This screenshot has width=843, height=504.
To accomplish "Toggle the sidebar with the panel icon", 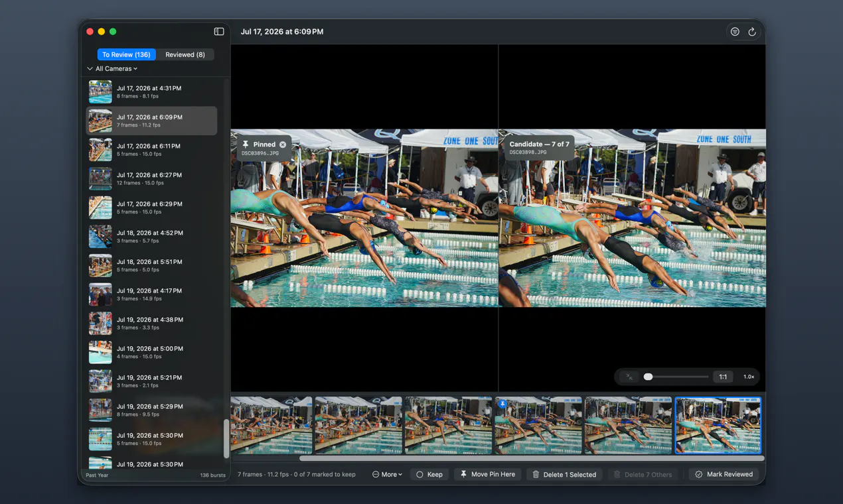I will (219, 32).
